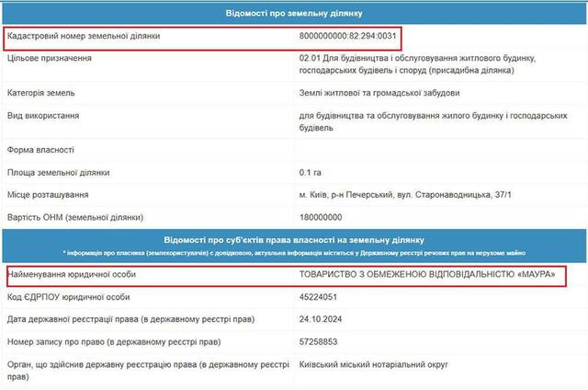Click the footnote about owner information
The width and height of the screenshot is (588, 390).
294,253
